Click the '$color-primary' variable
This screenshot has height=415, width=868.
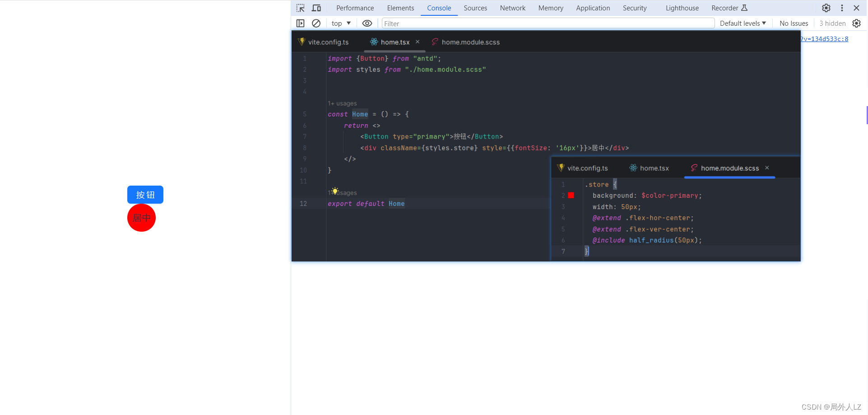tap(669, 196)
